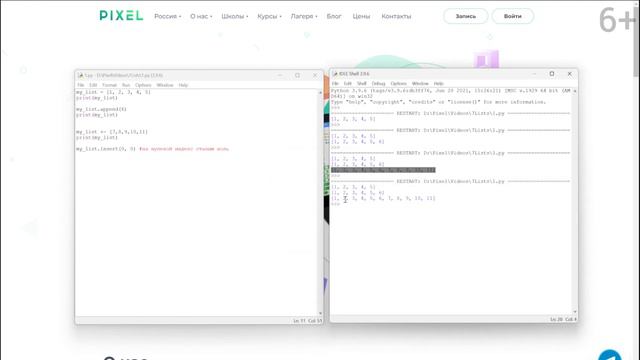The width and height of the screenshot is (640, 360).
Task: Open Options menu in the IDLE editor window
Action: (143, 85)
